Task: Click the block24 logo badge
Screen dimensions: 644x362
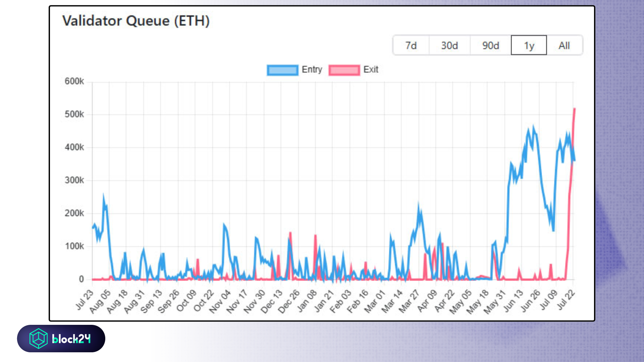Action: pyautogui.click(x=61, y=339)
